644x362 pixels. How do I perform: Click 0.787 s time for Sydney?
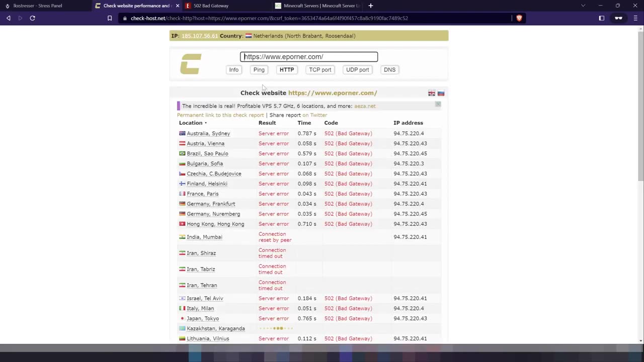coord(307,133)
